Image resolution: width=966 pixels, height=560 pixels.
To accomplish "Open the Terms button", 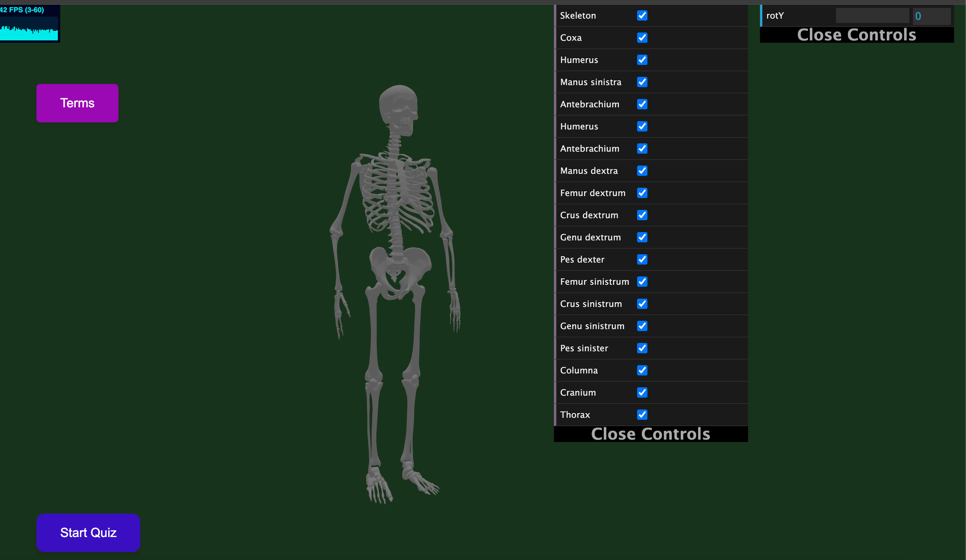I will [77, 103].
